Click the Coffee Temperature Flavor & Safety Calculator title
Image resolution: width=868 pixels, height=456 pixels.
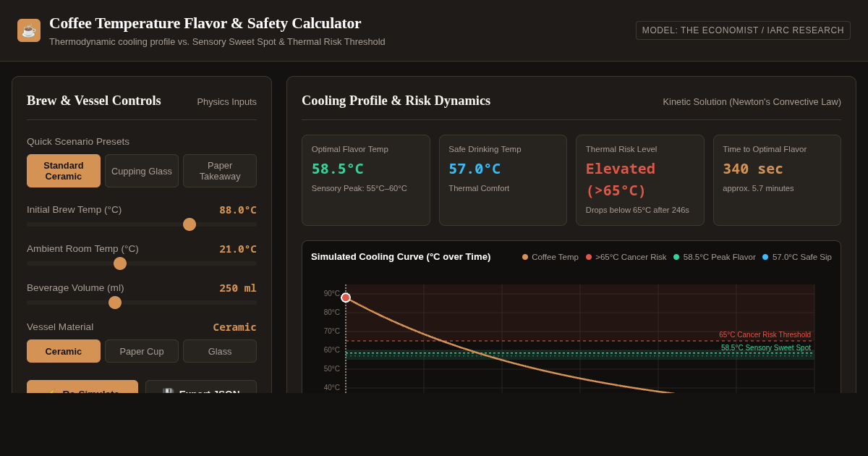click(205, 23)
